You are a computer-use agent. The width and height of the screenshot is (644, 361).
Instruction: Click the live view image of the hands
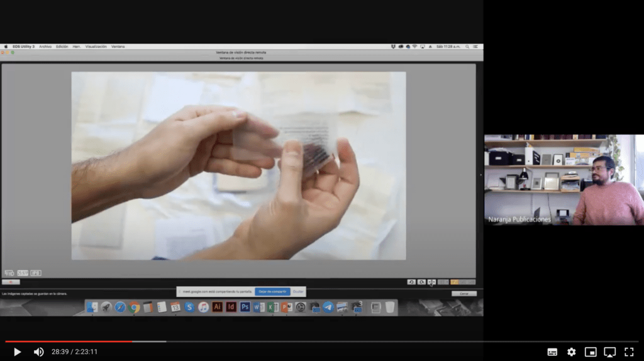(x=238, y=166)
